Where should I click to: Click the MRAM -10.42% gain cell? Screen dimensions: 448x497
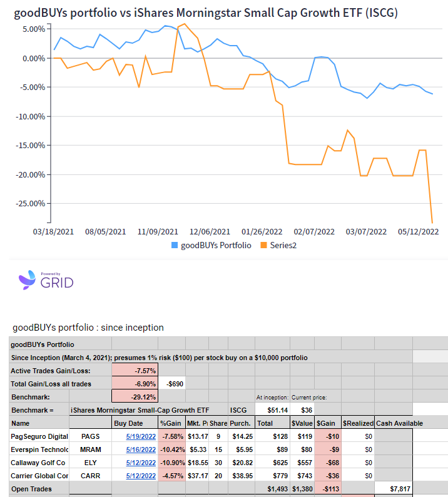click(171, 449)
